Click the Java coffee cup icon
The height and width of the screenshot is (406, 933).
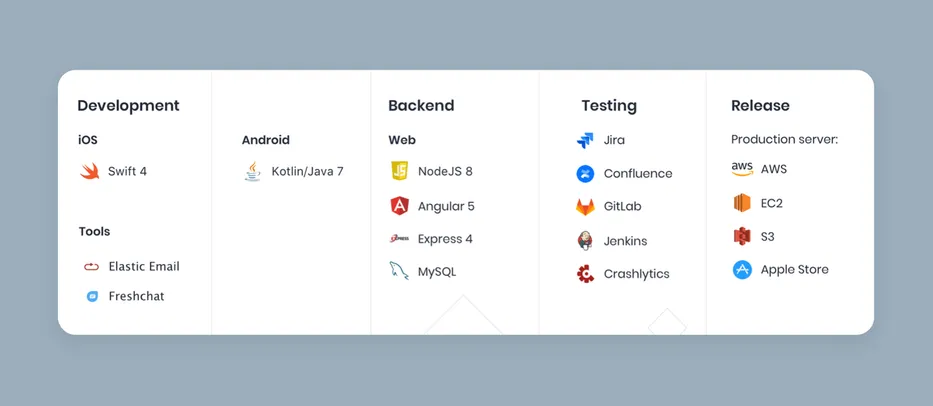click(252, 172)
